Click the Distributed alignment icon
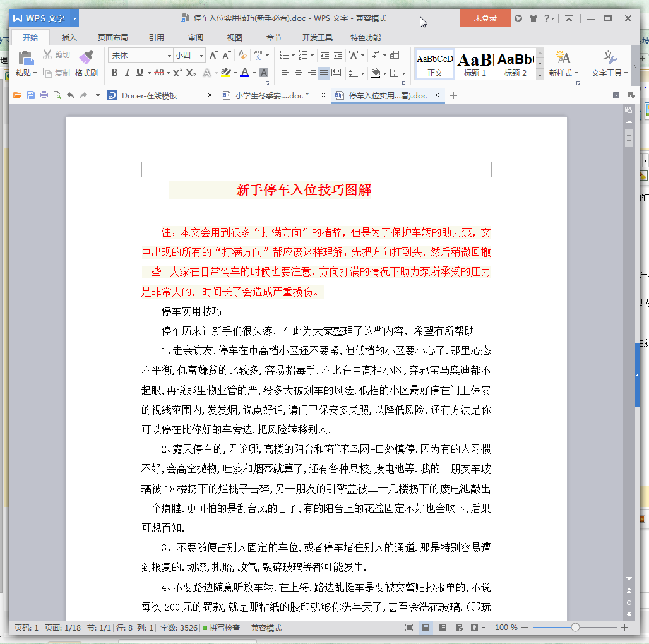 coord(337,73)
